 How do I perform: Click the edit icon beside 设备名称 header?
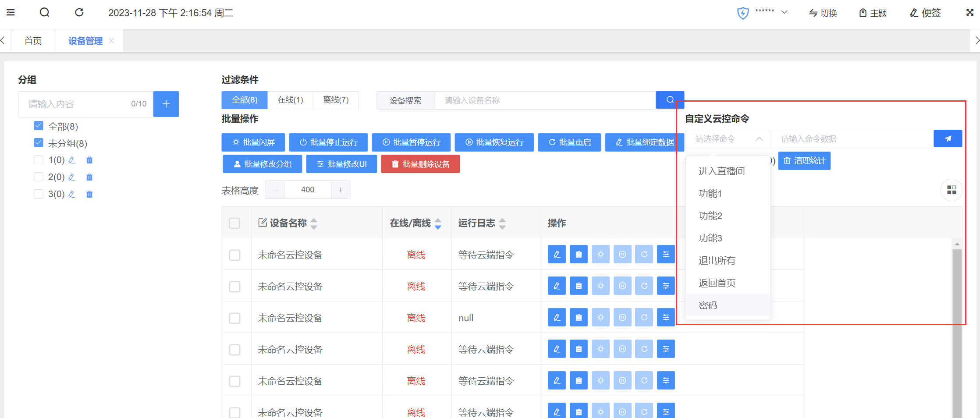coord(263,223)
